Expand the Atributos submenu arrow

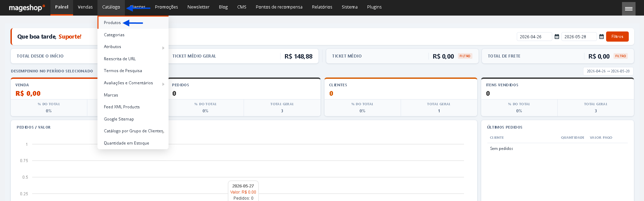163,48
